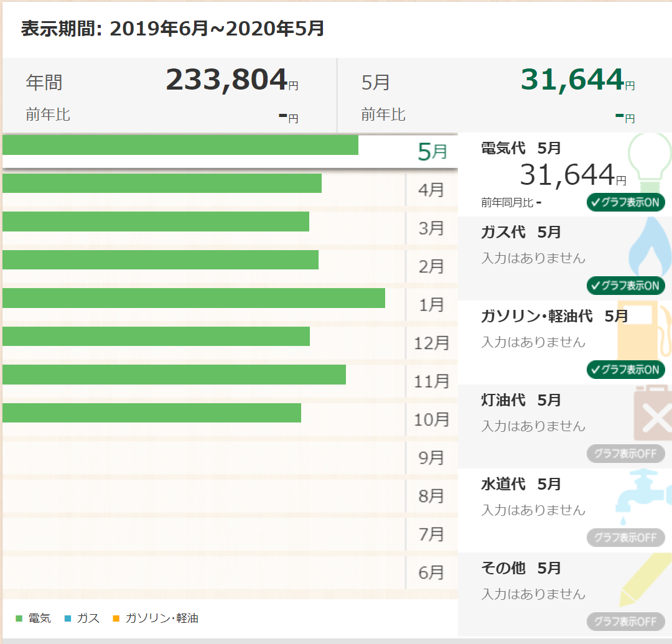672x644 pixels.
Task: Select the 7月 month label
Action: [431, 534]
